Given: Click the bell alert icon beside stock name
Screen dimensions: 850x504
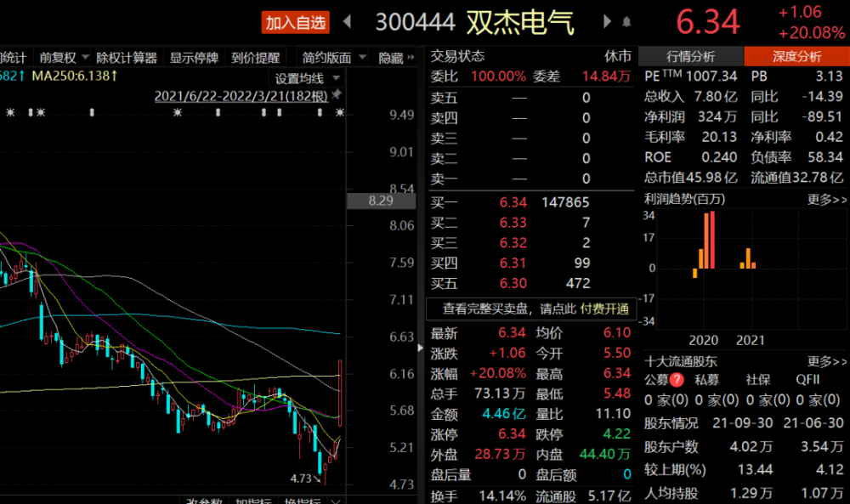Looking at the screenshot, I should click(x=626, y=22).
